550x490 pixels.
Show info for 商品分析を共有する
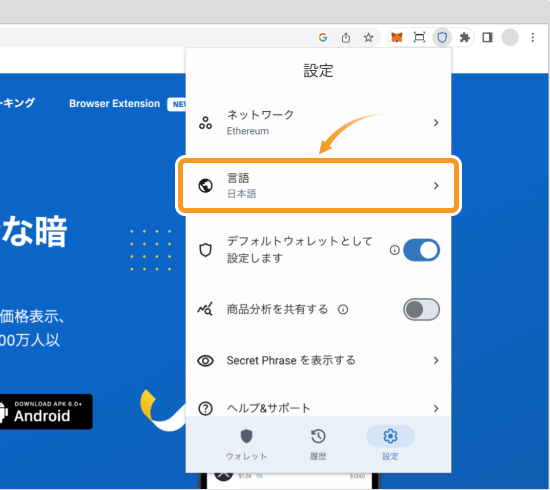343,309
